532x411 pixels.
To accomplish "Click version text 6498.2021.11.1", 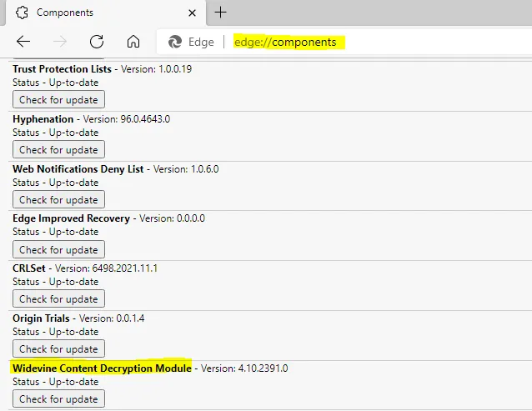I will tap(124, 268).
